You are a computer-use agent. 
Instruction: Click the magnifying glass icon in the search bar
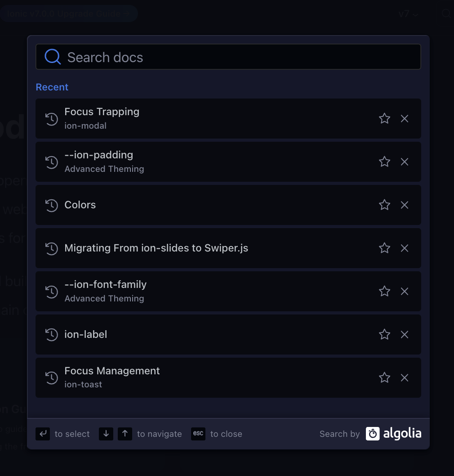52,56
